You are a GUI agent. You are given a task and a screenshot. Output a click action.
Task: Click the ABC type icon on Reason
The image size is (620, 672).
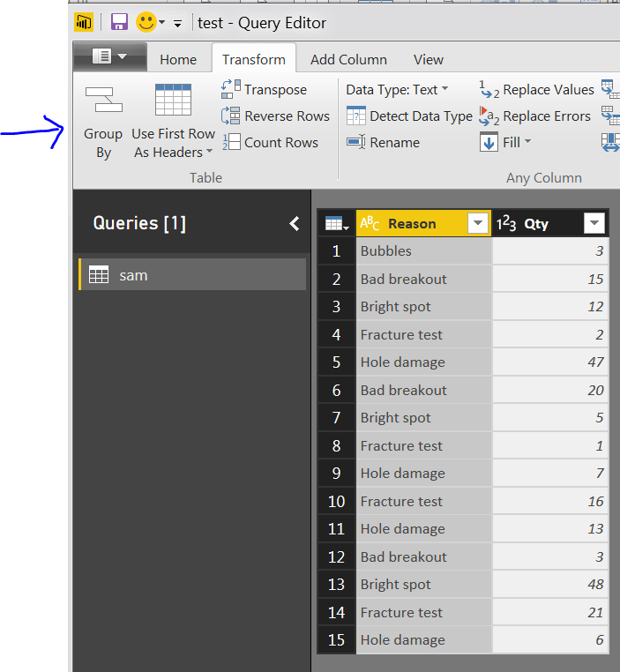coord(370,223)
